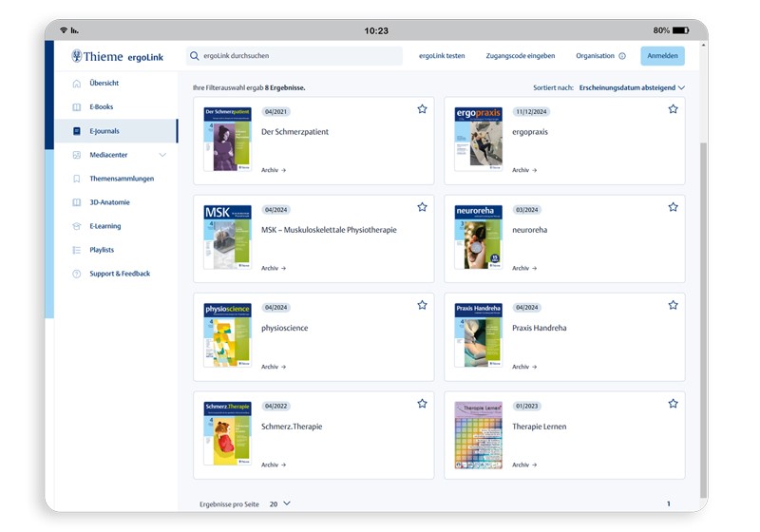Open Archiv link for Therapie Lernen

[524, 465]
